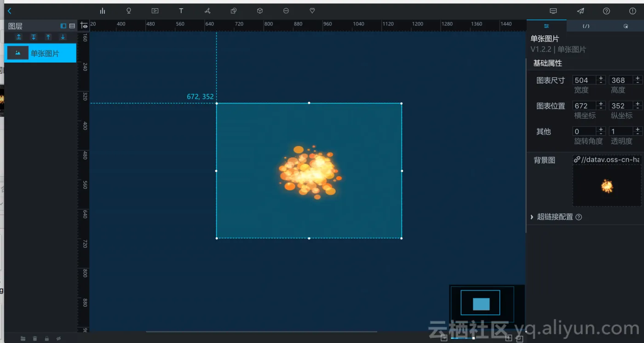
Task: Click the explosion image on canvas
Action: tap(310, 171)
